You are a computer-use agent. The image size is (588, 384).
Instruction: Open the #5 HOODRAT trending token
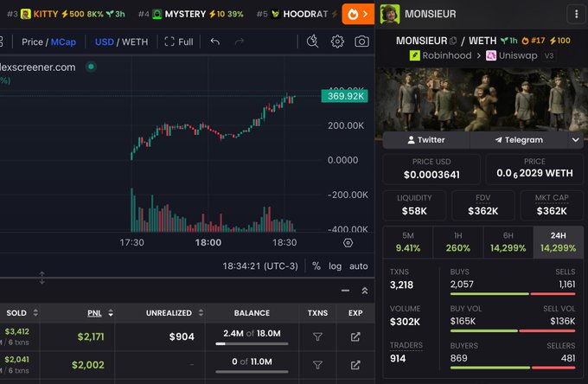point(297,14)
